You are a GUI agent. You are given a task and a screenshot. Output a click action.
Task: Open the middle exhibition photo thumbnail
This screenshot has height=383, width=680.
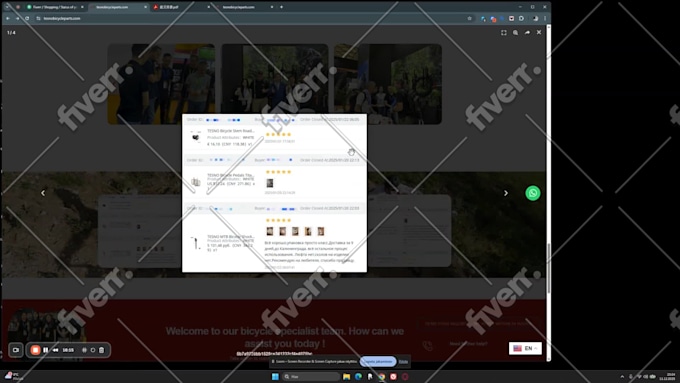tap(275, 84)
